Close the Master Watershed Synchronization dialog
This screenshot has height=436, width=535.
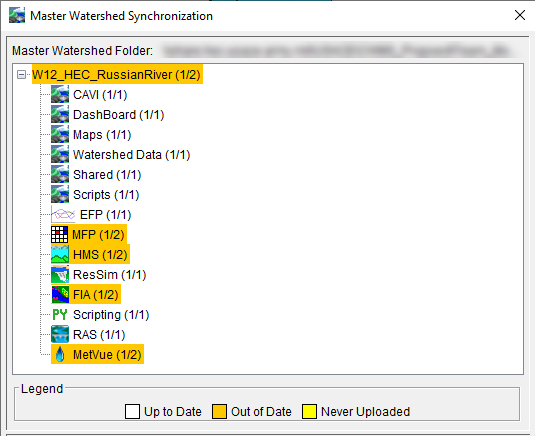pyautogui.click(x=520, y=15)
